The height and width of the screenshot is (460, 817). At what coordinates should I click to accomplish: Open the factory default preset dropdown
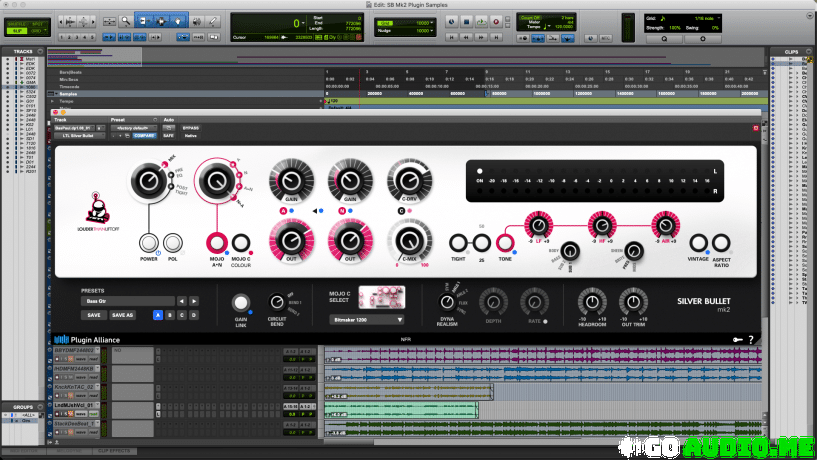pyautogui.click(x=137, y=128)
